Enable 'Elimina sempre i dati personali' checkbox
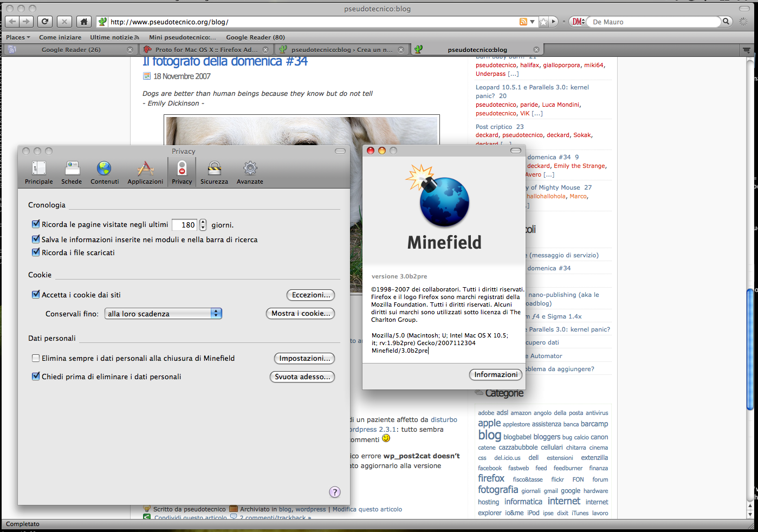 click(x=36, y=358)
